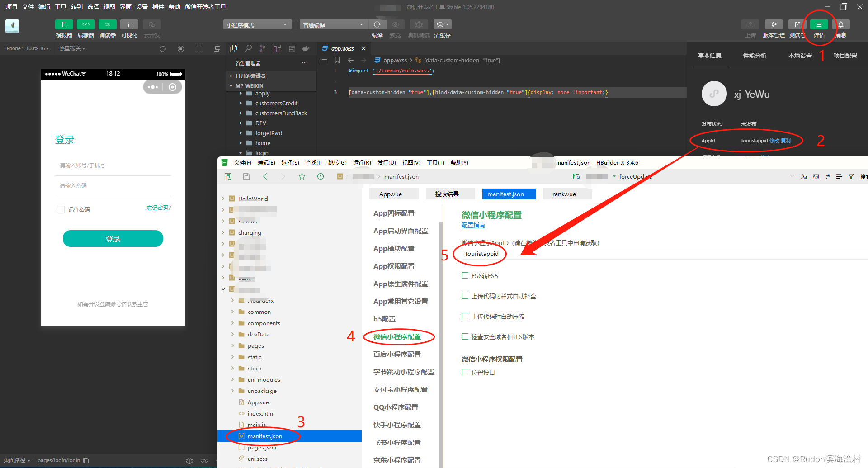This screenshot has width=868, height=468.
Task: Enable 检查安全域名和TLS版本 checkbox
Action: pyautogui.click(x=465, y=336)
